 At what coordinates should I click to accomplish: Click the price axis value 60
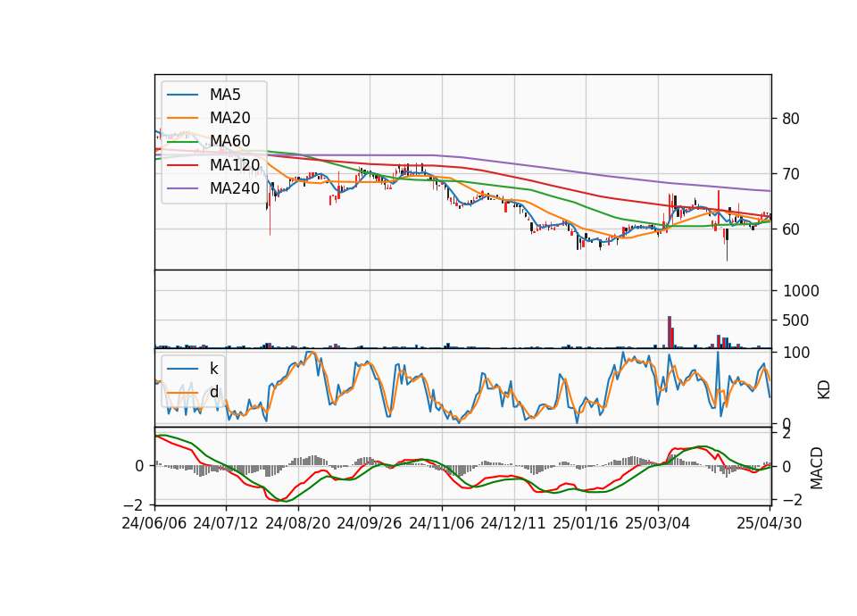point(791,229)
